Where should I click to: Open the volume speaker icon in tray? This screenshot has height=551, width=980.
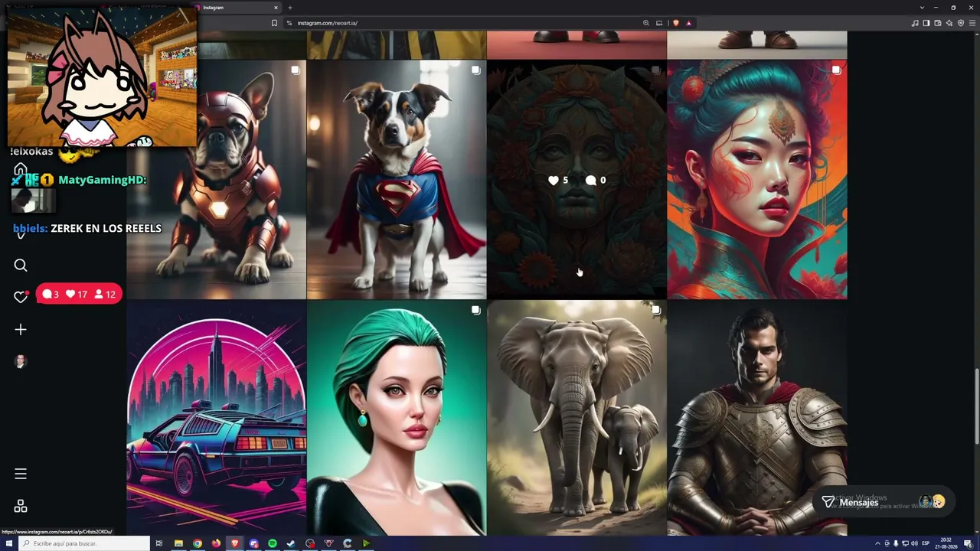pyautogui.click(x=916, y=543)
